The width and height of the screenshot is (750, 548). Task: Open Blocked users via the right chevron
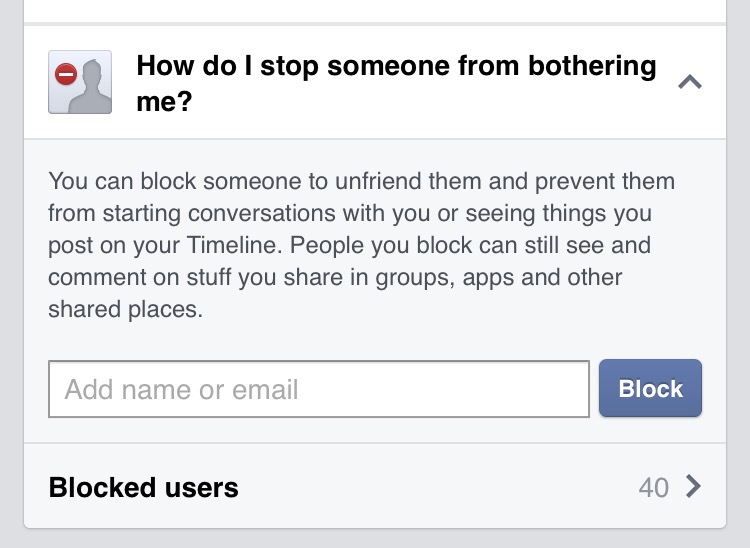point(693,487)
